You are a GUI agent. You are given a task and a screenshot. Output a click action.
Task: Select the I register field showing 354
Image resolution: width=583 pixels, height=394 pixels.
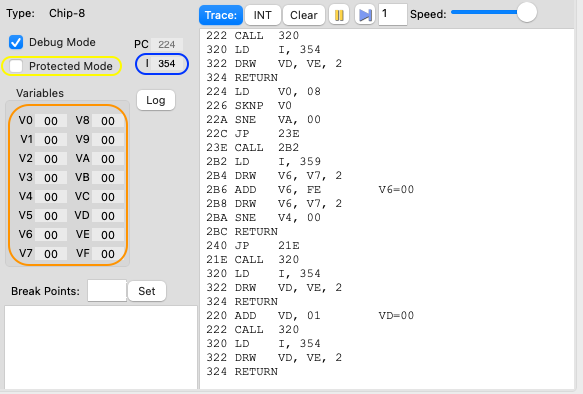tap(166, 64)
